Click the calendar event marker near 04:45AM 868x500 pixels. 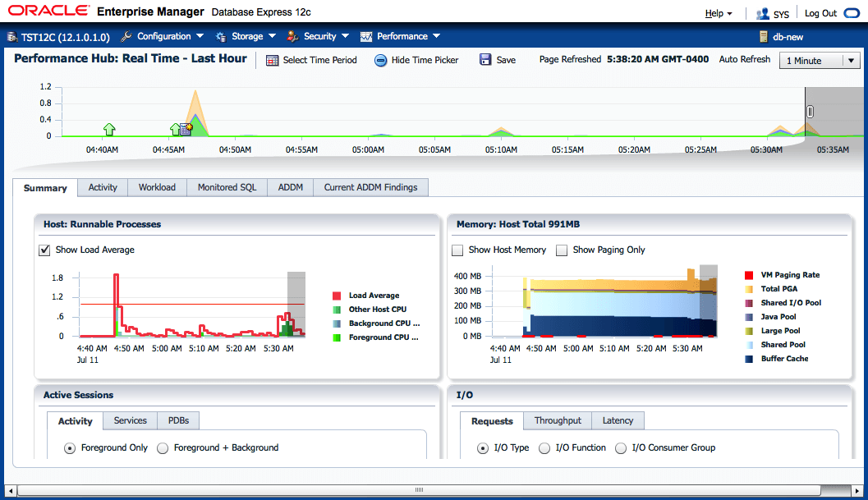pyautogui.click(x=186, y=130)
